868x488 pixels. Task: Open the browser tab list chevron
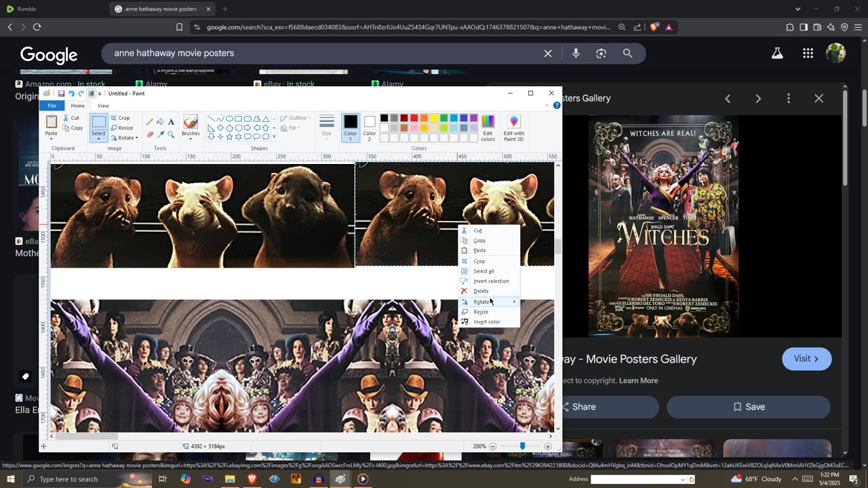pyautogui.click(x=797, y=9)
